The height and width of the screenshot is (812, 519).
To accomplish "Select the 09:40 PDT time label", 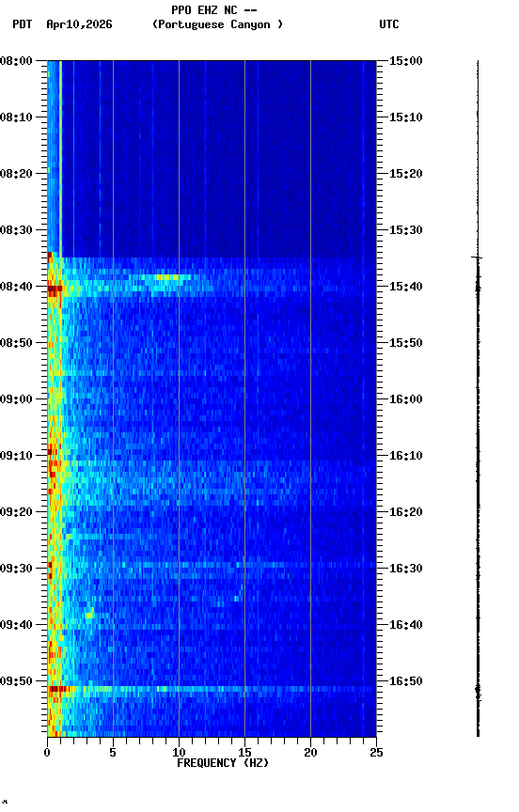I will (16, 625).
